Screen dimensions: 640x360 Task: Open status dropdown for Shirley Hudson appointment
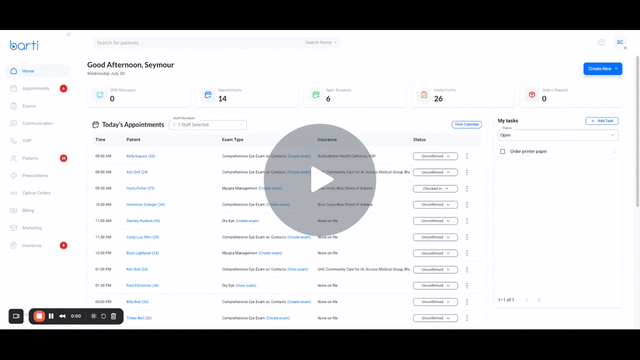tap(435, 221)
